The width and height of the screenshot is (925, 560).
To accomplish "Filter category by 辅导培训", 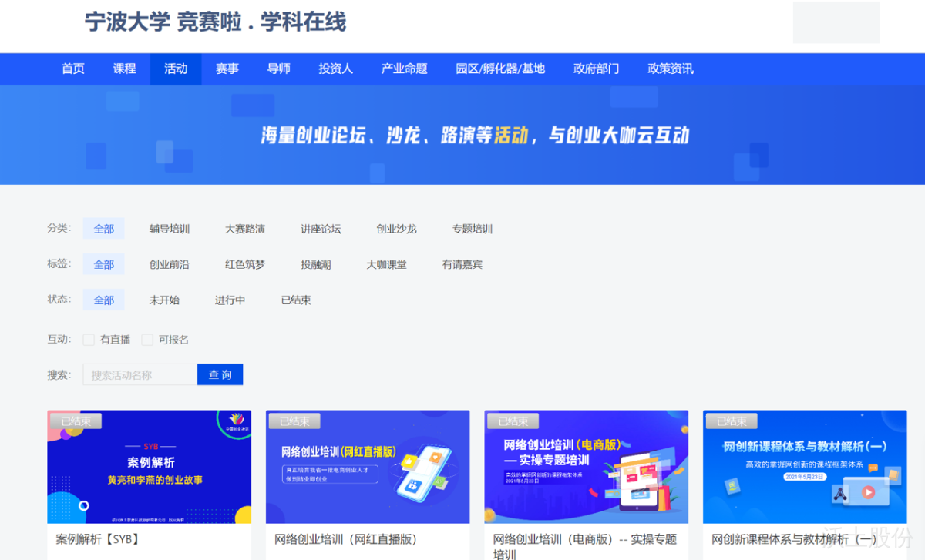I will 170,229.
